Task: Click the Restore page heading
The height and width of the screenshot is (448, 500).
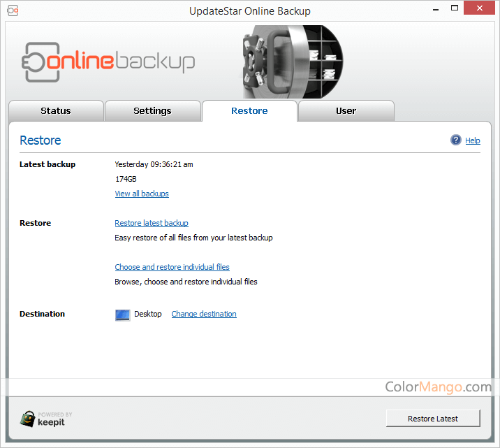Action: click(41, 140)
